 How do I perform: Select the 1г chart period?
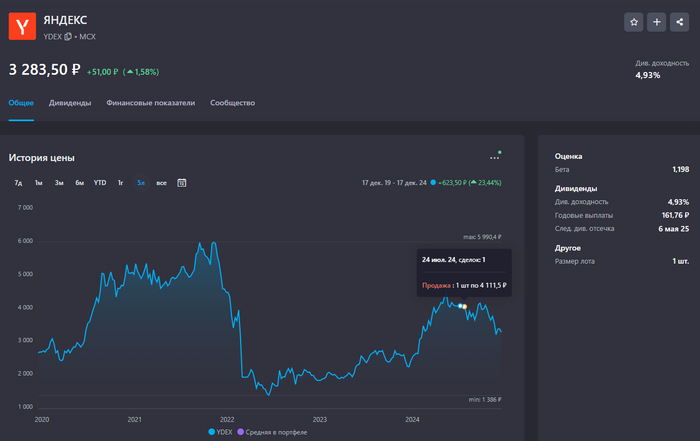point(121,183)
